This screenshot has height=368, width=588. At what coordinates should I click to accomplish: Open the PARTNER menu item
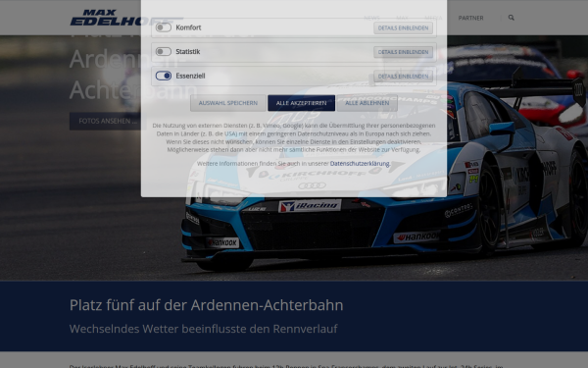pos(470,18)
